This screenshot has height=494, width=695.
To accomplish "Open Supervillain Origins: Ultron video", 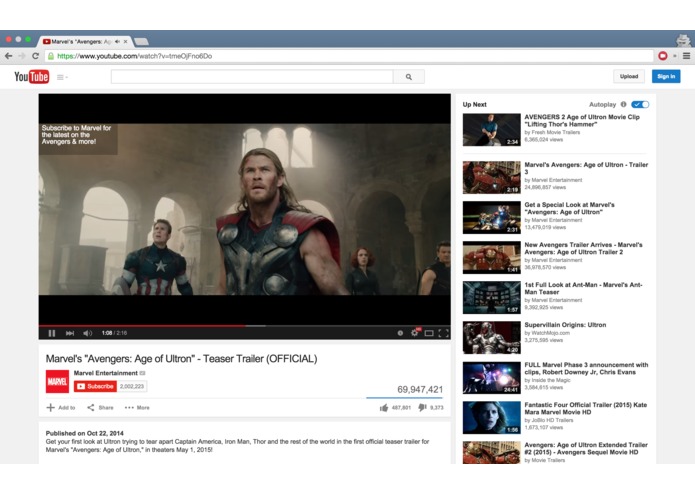I will (x=565, y=325).
